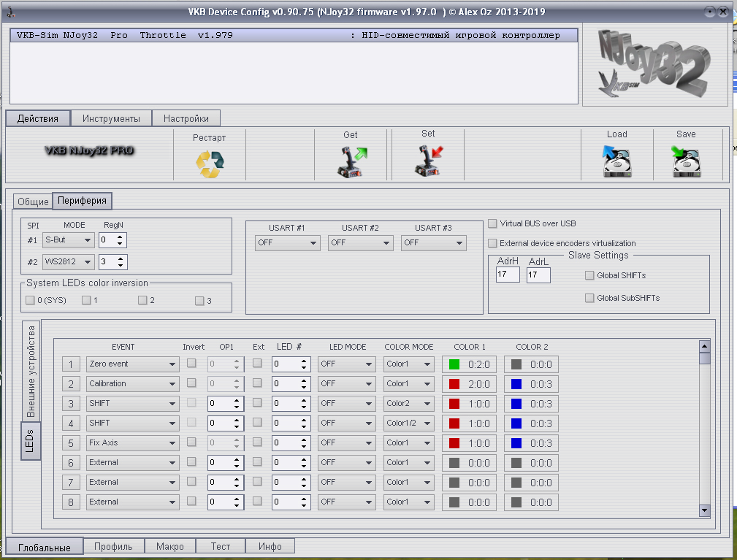Screen dimensions: 737x560
Task: Decrease SPI #2 RegN stepper value
Action: (121, 266)
